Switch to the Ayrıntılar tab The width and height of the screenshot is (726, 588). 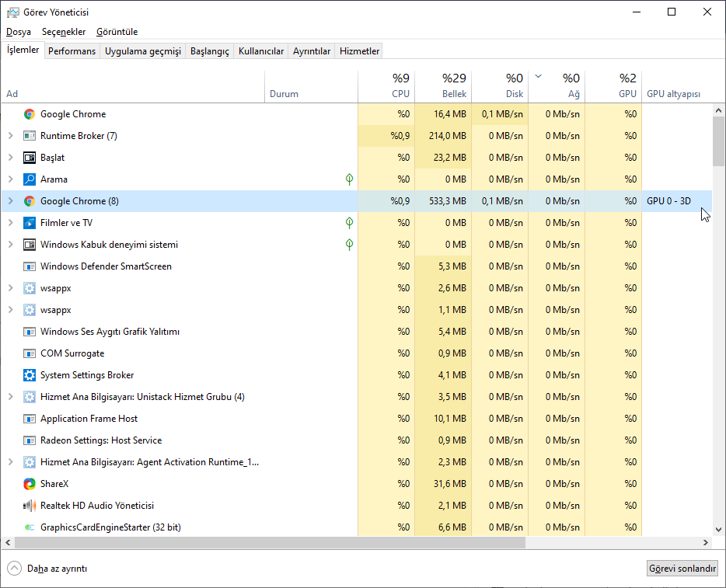click(312, 51)
